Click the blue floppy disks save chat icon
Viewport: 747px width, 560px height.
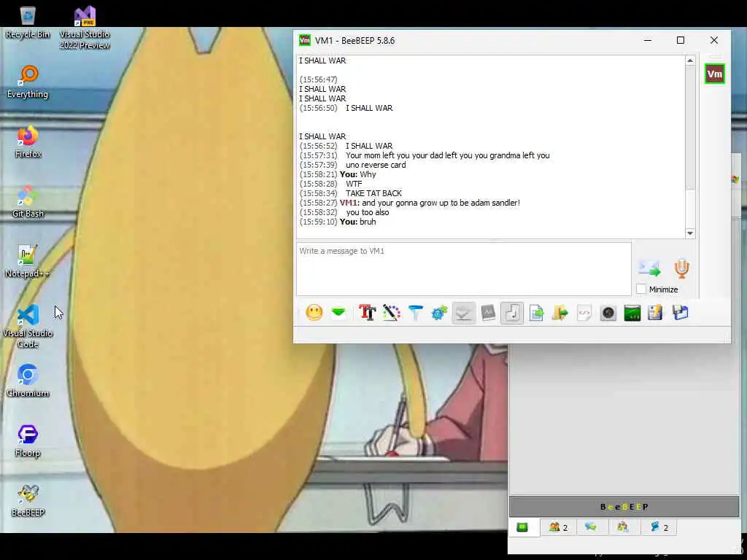point(681,313)
